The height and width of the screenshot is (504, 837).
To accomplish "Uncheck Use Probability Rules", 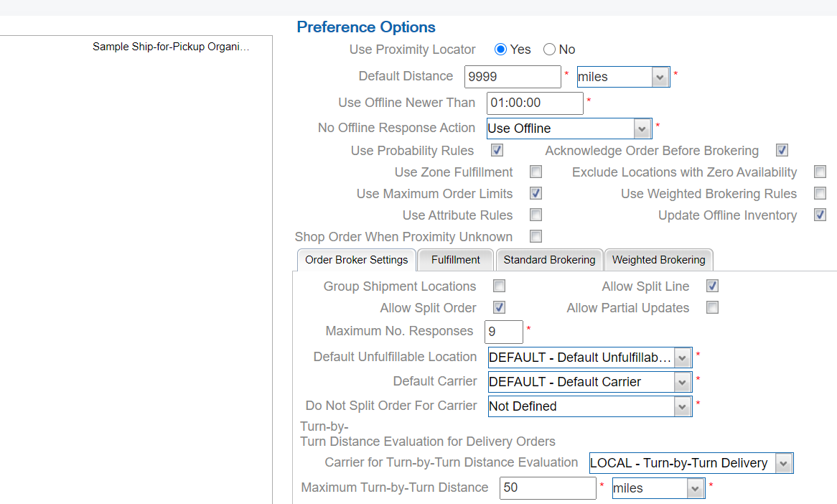I will pyautogui.click(x=497, y=150).
